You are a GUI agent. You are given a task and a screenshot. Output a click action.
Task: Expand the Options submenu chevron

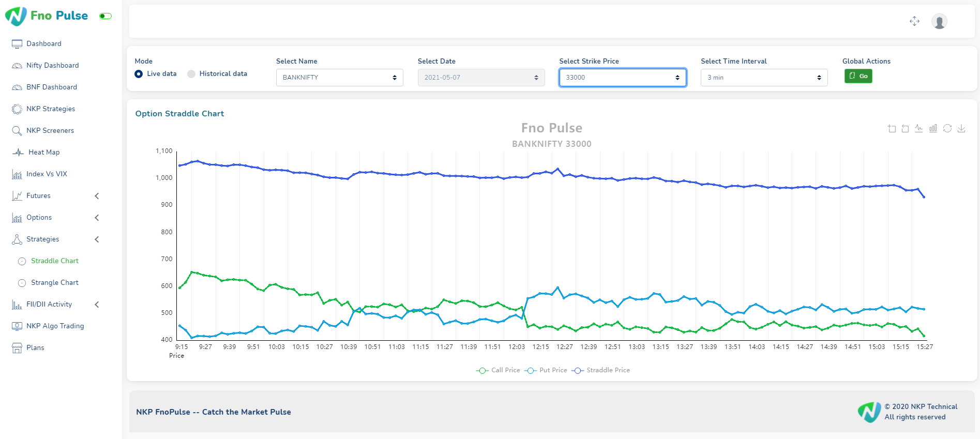pos(97,218)
